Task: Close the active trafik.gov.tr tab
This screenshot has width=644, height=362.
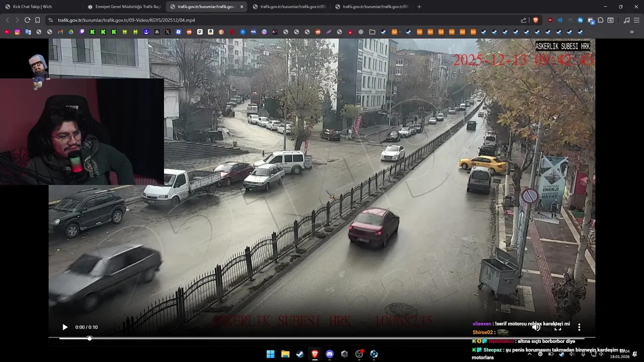Action: click(x=242, y=7)
